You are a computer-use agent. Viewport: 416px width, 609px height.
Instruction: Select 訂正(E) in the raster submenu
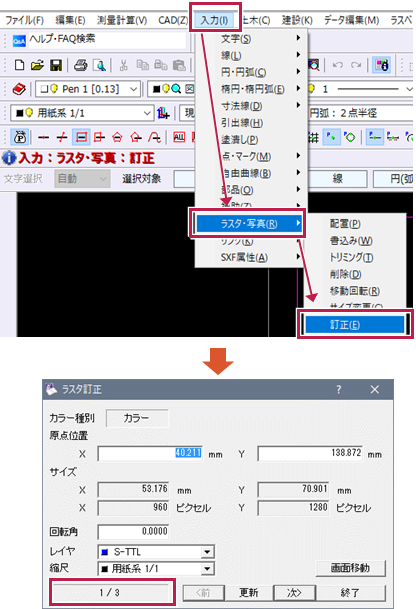(355, 324)
